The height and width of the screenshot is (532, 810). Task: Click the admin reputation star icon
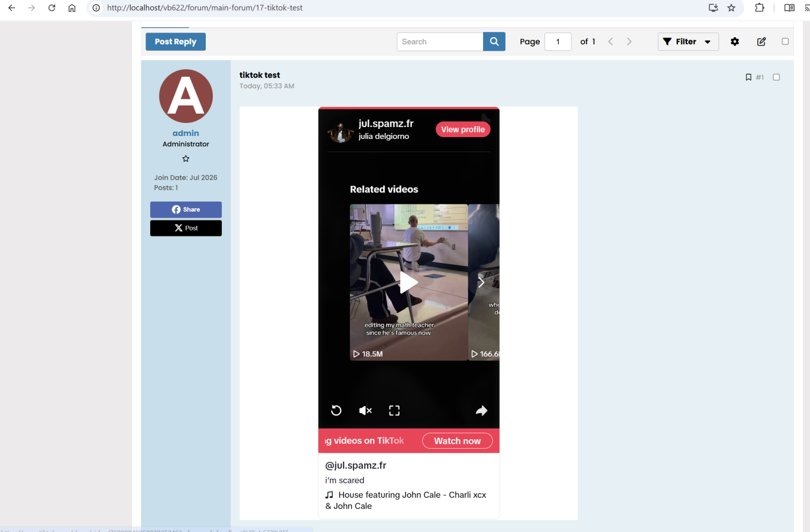(186, 158)
